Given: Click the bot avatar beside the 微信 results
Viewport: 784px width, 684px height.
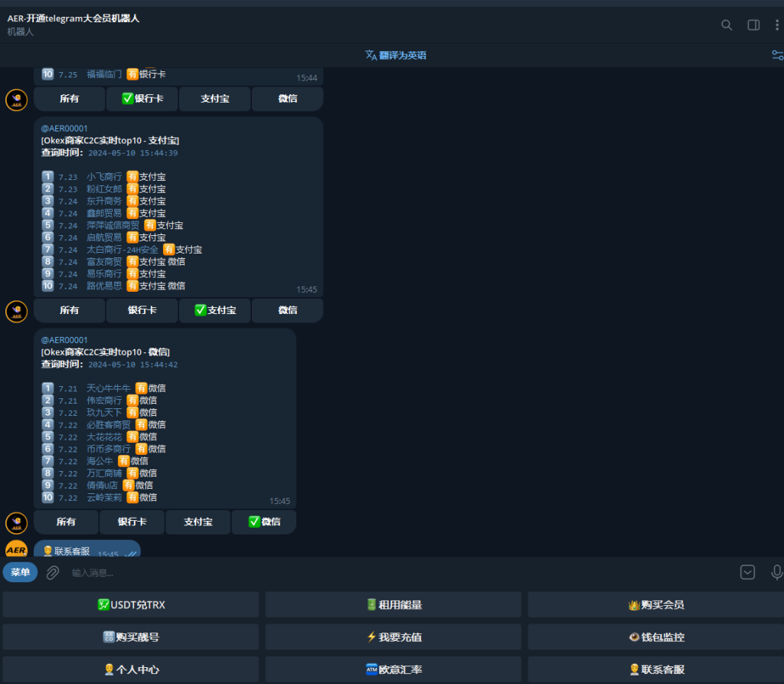Looking at the screenshot, I should 17,523.
